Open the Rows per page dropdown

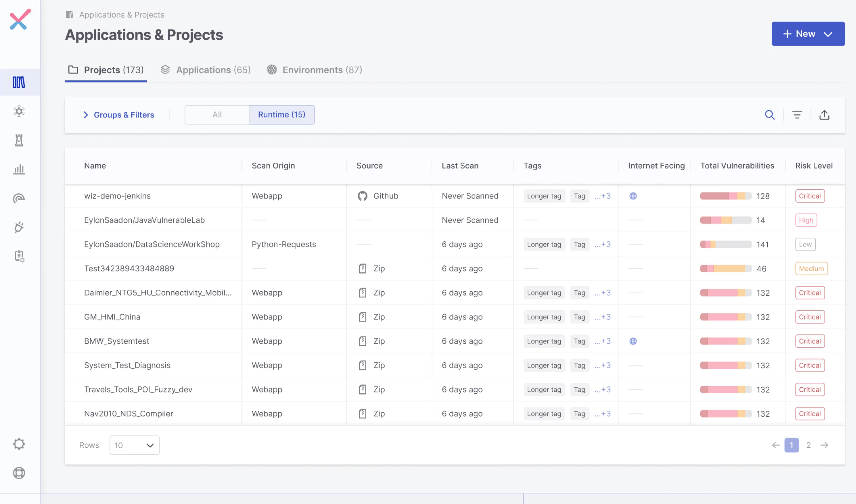coord(134,445)
